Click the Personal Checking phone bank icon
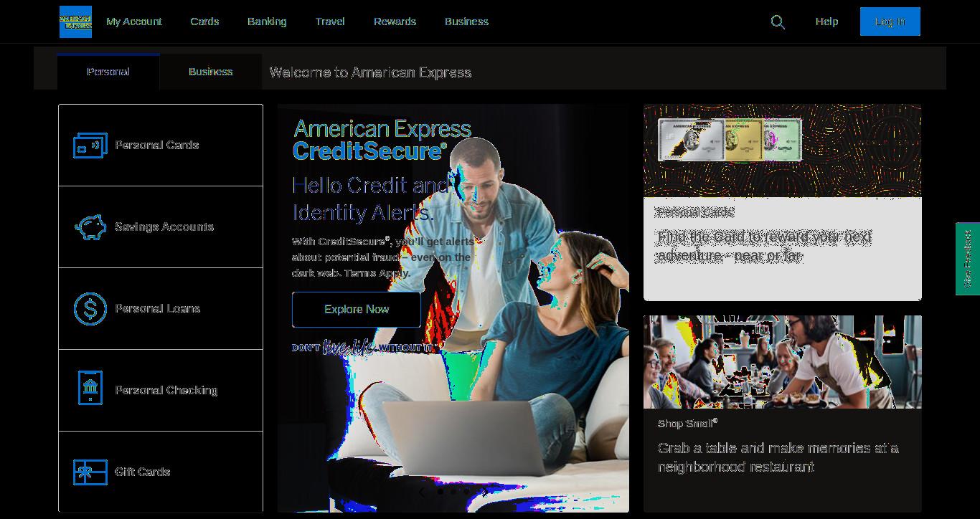Viewport: 980px width, 519px height. point(90,388)
